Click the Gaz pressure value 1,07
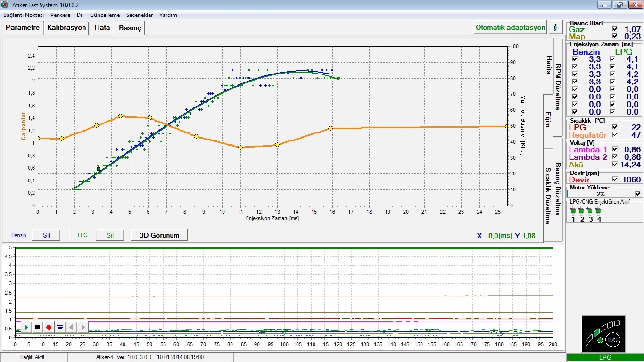 632,29
